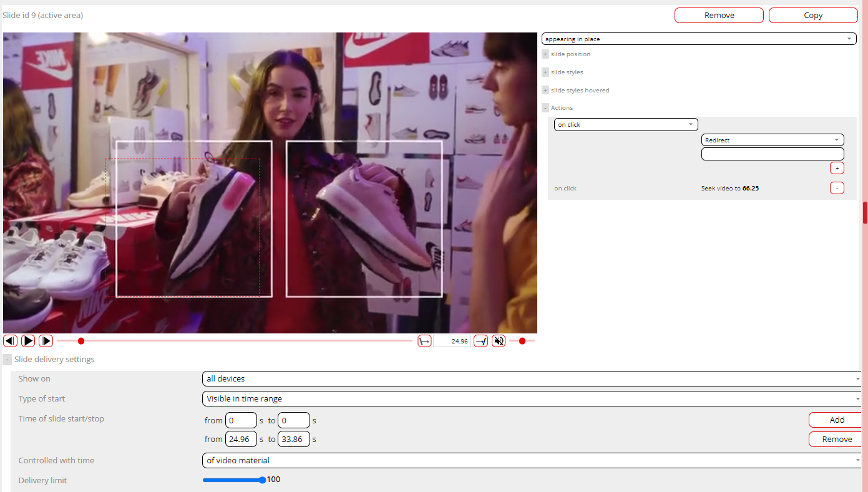Set slide end time marker icon

[480, 341]
